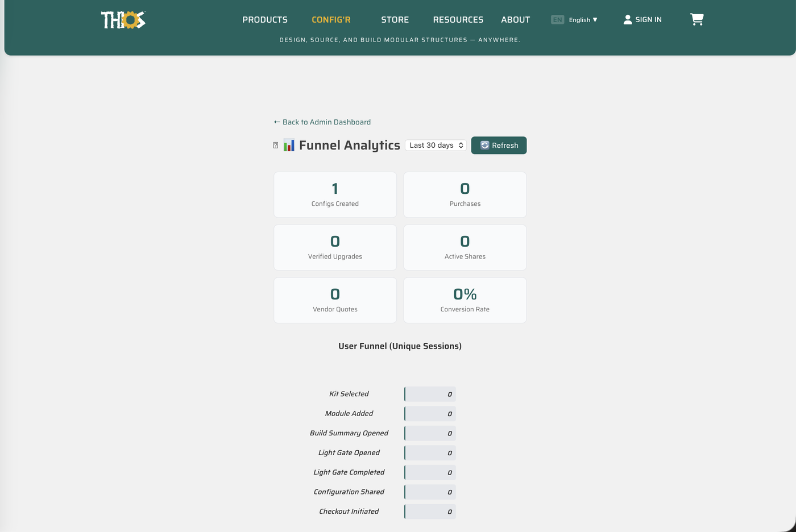
Task: Click the Module Added funnel bar
Action: pos(430,414)
